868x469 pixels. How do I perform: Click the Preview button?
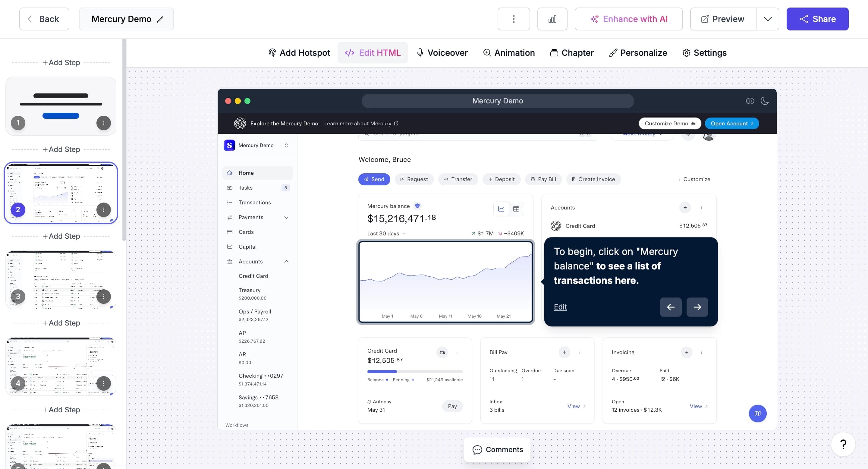(723, 19)
